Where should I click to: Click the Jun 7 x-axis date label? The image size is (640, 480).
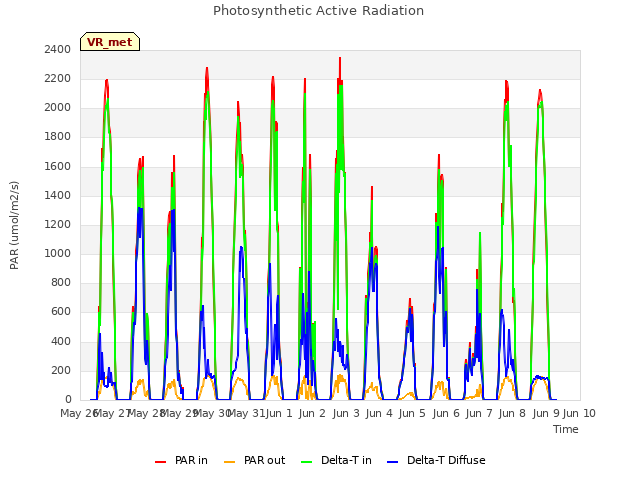tap(479, 413)
